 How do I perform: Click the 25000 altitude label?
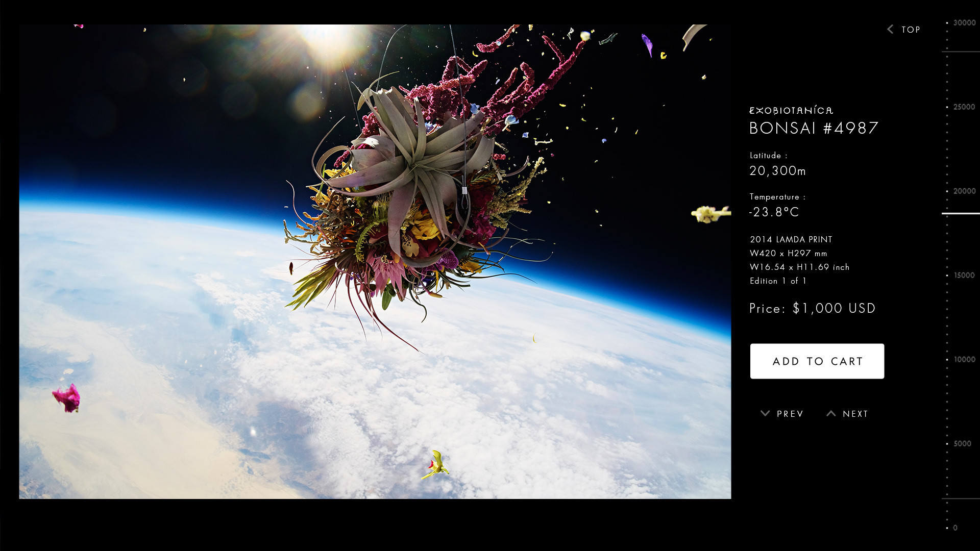[964, 107]
